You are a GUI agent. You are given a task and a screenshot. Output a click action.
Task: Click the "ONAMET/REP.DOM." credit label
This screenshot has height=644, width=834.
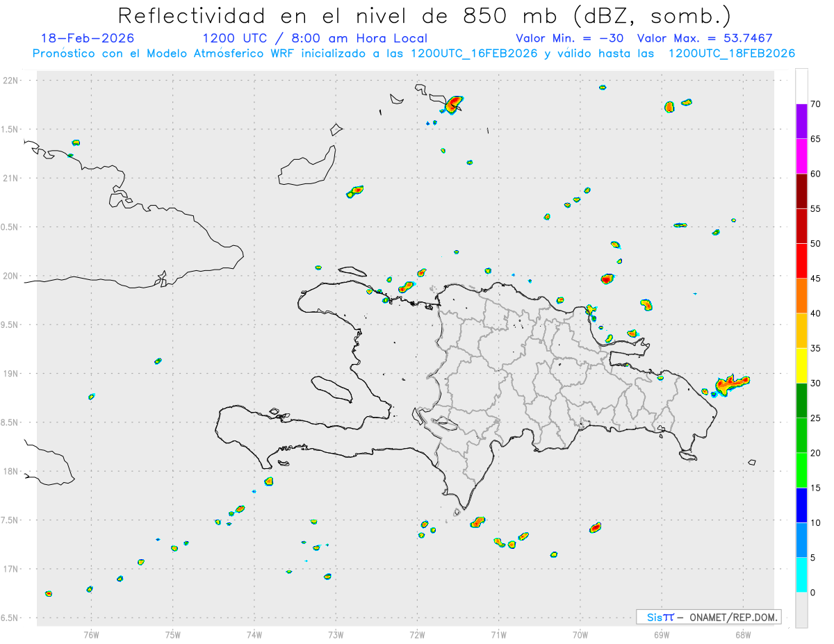coord(733,617)
